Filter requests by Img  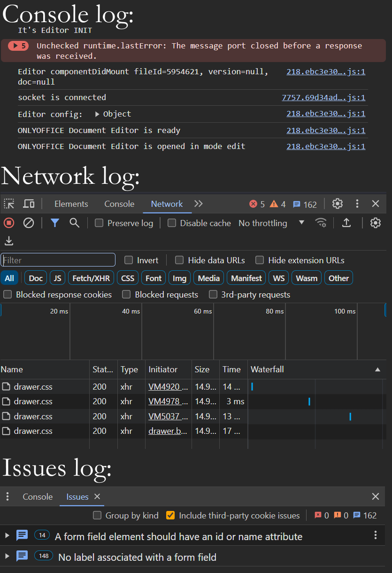(x=179, y=278)
